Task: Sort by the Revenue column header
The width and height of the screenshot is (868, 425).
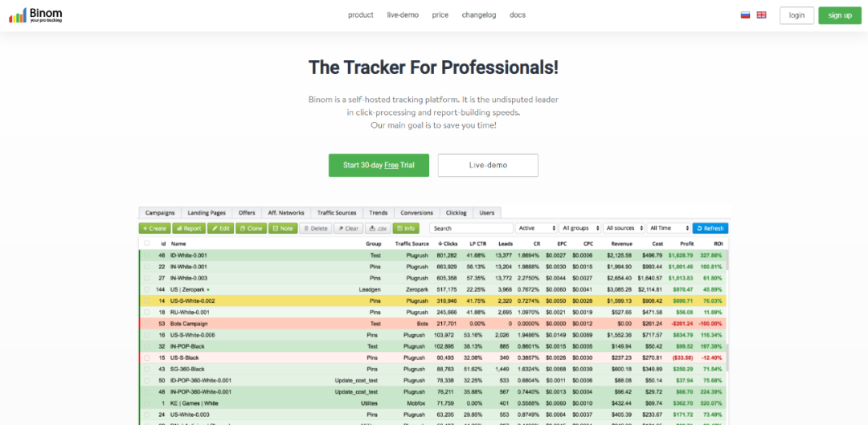Action: tap(622, 243)
